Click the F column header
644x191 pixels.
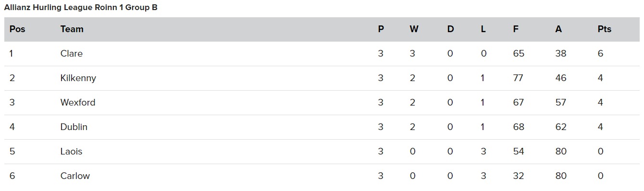pos(516,29)
